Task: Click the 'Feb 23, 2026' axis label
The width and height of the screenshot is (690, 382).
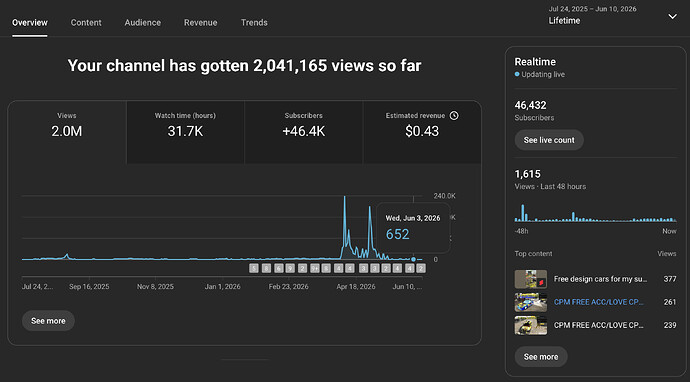Action: tap(289, 286)
